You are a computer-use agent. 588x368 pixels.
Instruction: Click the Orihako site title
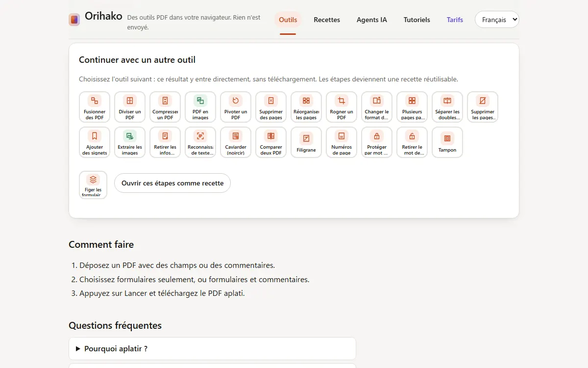103,16
